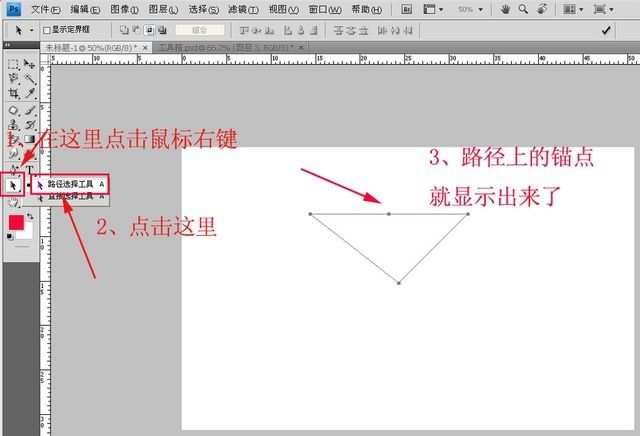The width and height of the screenshot is (640, 436).
Task: Choose add to shape area mode
Action: (x=124, y=30)
